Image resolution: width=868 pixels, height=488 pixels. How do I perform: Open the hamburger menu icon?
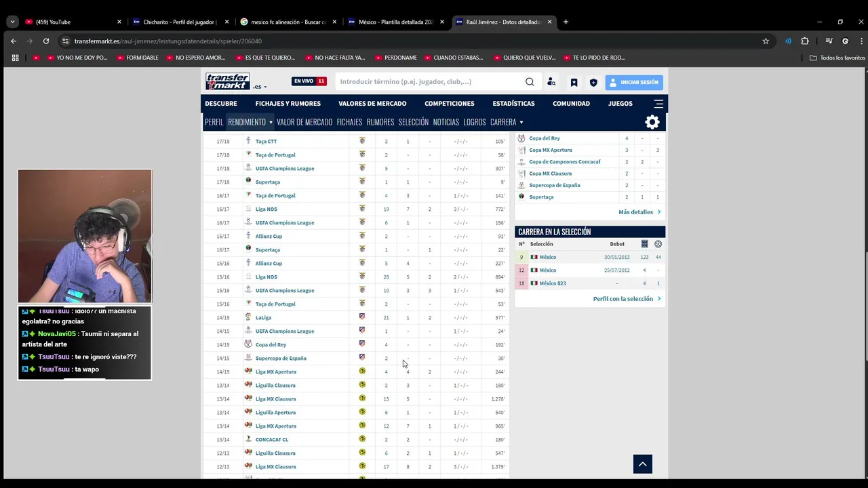[658, 104]
